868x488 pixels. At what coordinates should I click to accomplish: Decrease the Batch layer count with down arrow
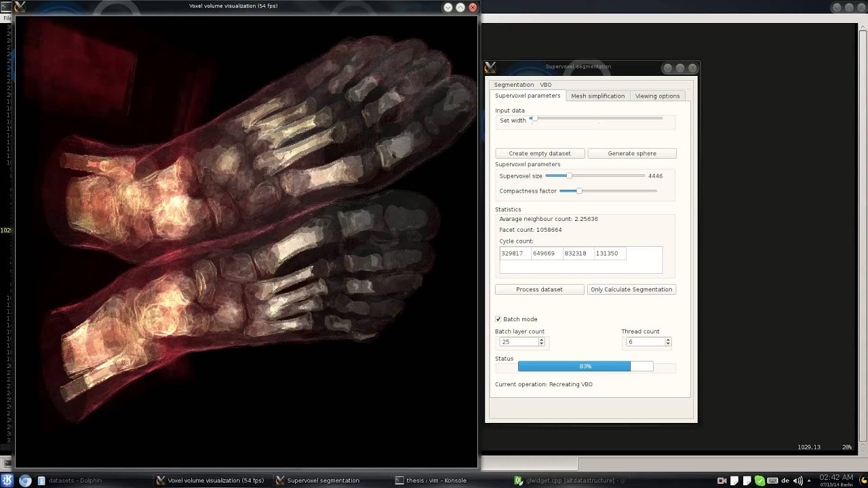click(541, 344)
